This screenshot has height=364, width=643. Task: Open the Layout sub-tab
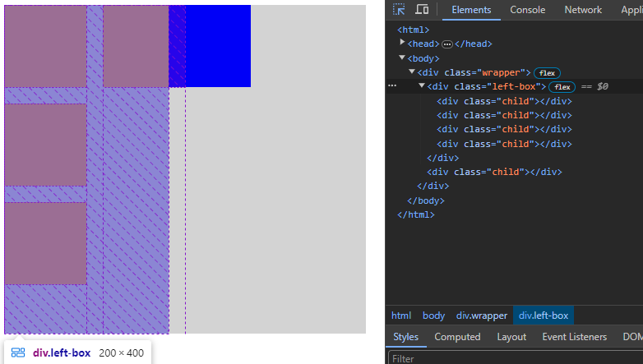click(511, 337)
